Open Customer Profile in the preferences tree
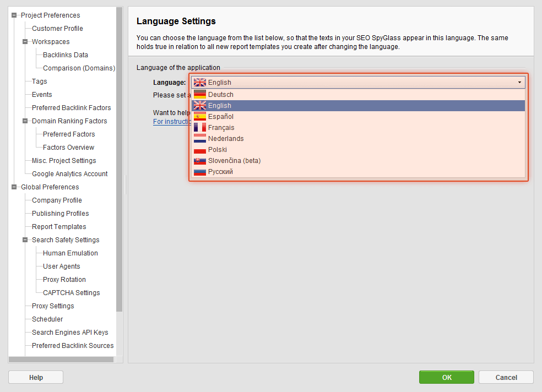 [x=57, y=29]
